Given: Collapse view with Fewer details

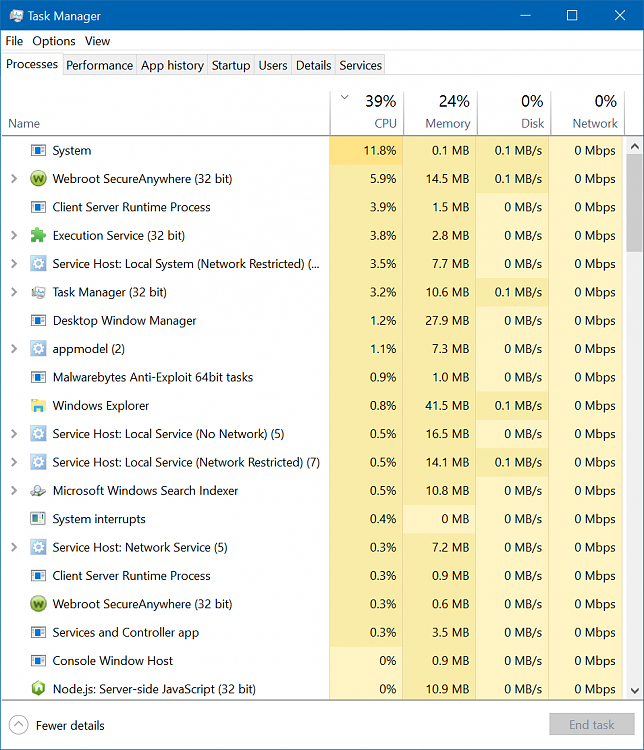Looking at the screenshot, I should coord(57,725).
